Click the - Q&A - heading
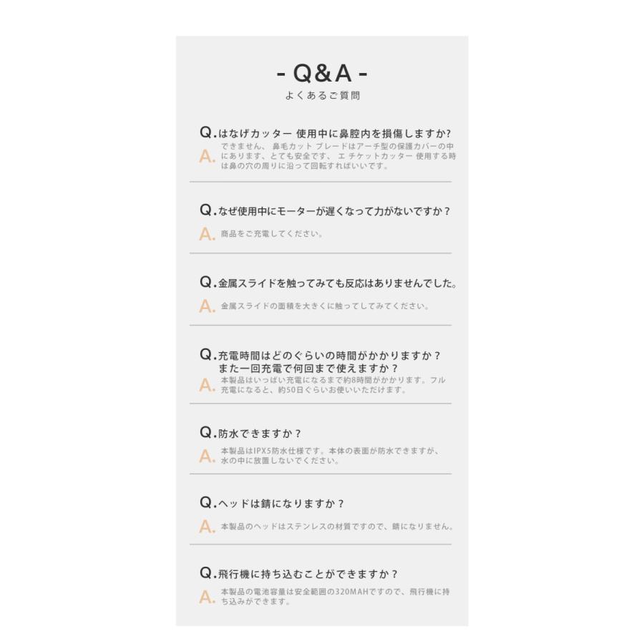The height and width of the screenshot is (644, 644). click(x=322, y=74)
